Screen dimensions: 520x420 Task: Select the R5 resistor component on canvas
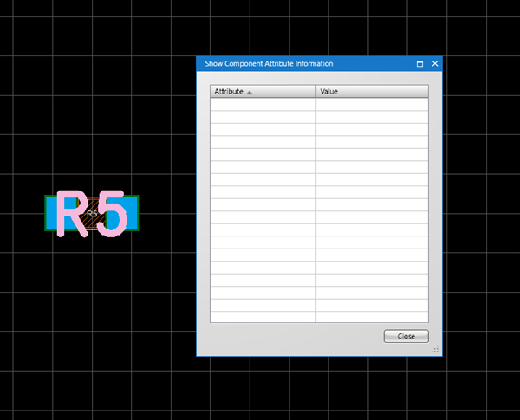point(92,213)
